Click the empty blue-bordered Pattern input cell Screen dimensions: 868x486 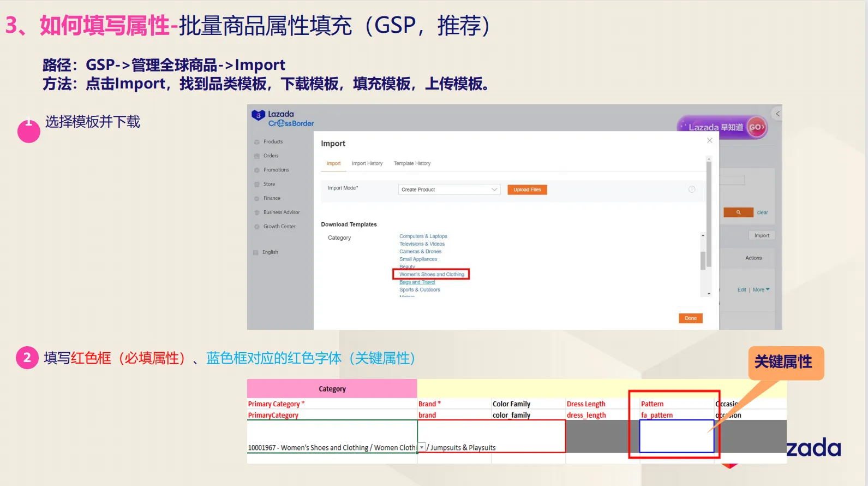(x=677, y=436)
